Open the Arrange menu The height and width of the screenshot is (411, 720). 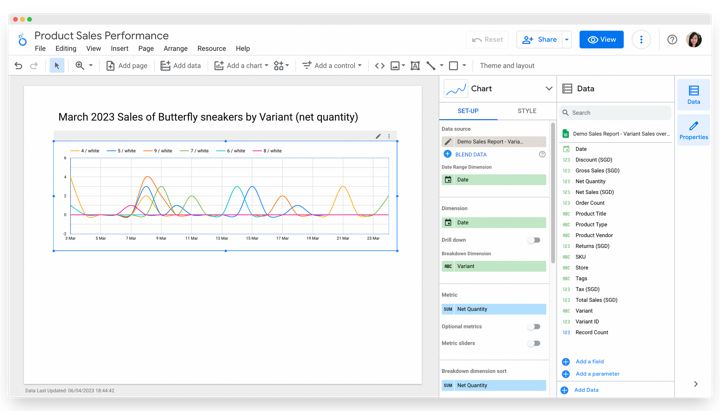click(x=175, y=49)
